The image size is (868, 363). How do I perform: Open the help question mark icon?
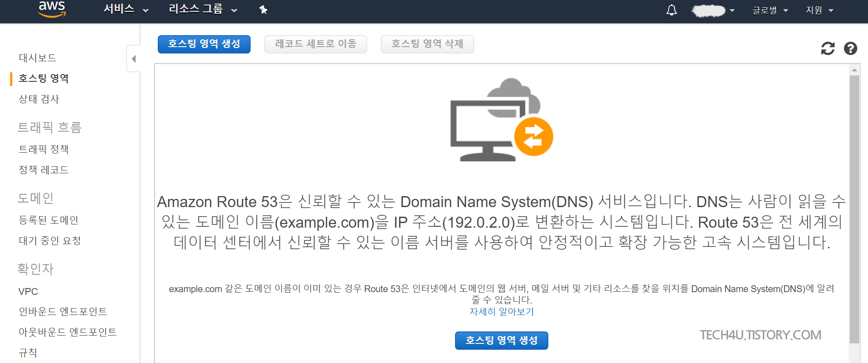pyautogui.click(x=851, y=48)
